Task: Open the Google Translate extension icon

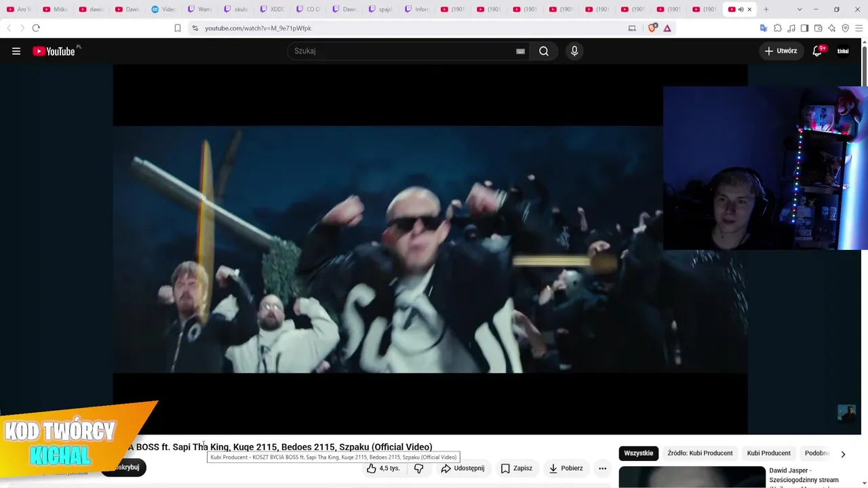Action: click(764, 28)
